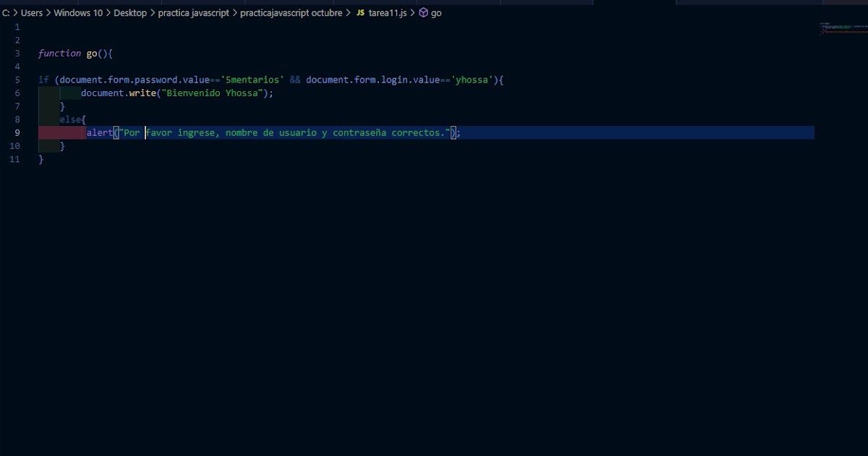The height and width of the screenshot is (456, 868).
Task: Open the 'practicajavascript octubre' breadcrumb dropdown
Action: (292, 12)
